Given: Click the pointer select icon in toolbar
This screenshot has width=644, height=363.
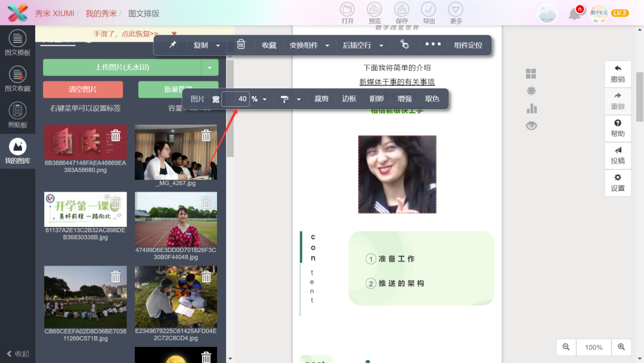Looking at the screenshot, I should [x=404, y=44].
